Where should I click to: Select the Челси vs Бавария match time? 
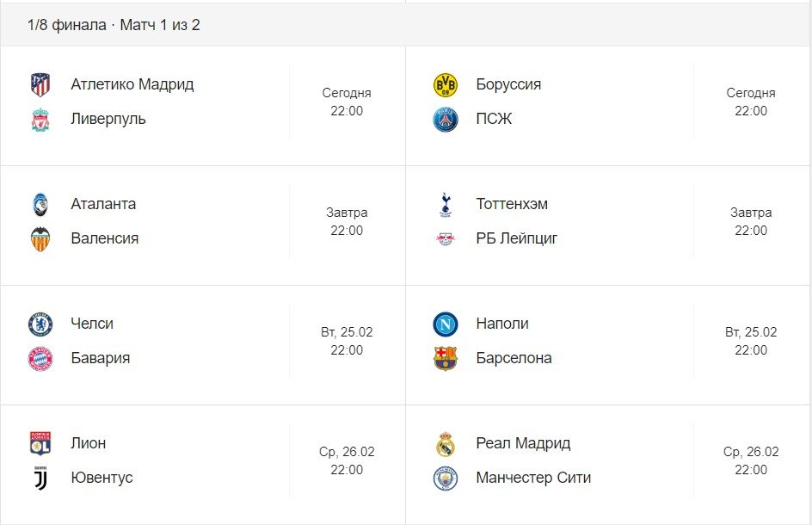pyautogui.click(x=347, y=341)
